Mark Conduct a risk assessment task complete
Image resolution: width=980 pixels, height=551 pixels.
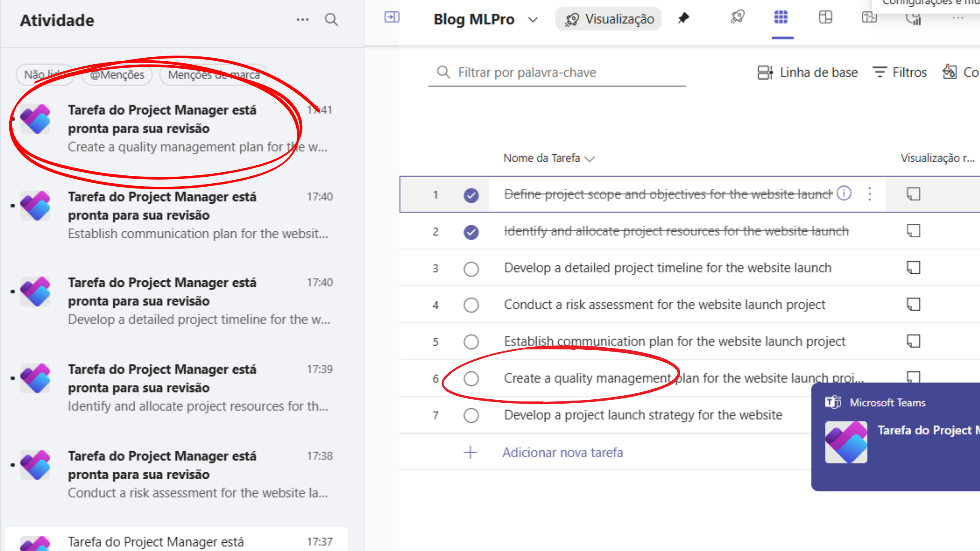[x=471, y=305]
